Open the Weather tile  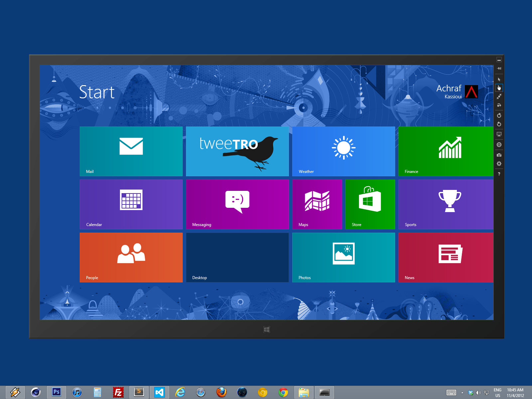343,151
